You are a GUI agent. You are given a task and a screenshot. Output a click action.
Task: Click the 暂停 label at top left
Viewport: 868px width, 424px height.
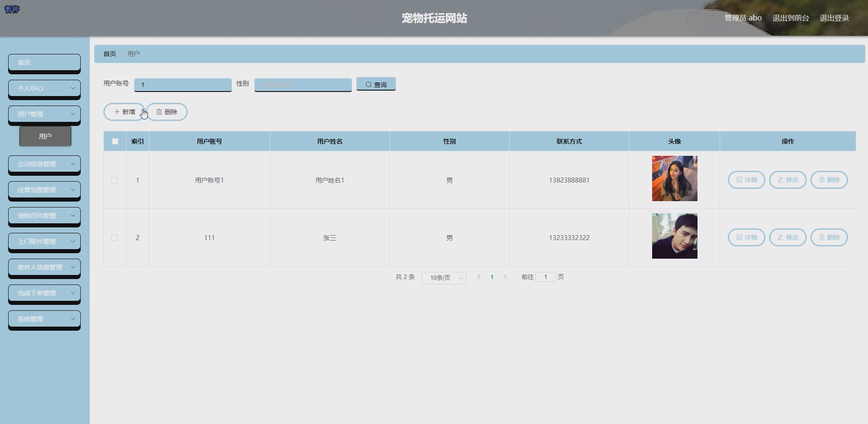(x=12, y=10)
